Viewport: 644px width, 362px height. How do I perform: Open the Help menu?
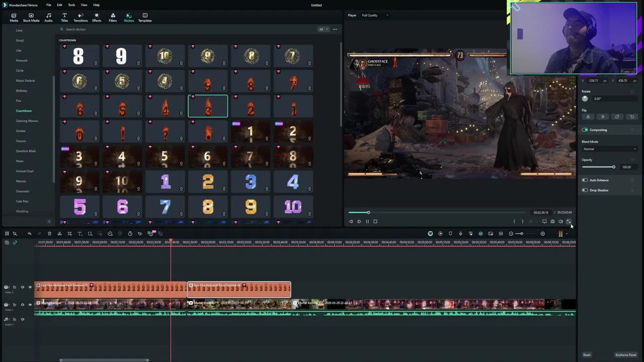point(96,5)
